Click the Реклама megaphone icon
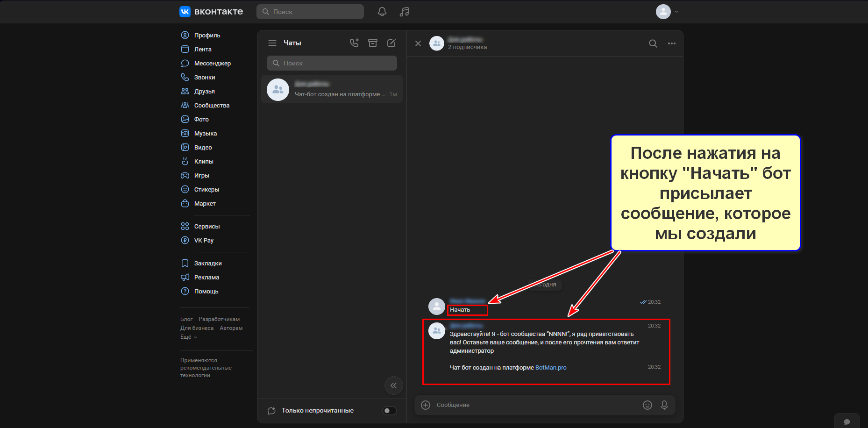The image size is (868, 428). tap(185, 277)
